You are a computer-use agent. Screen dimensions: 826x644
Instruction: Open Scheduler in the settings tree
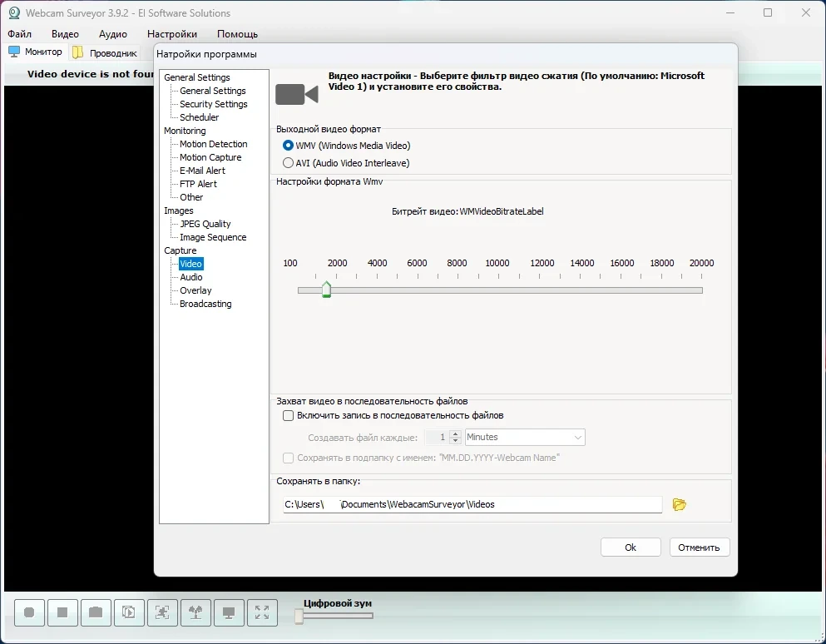199,117
